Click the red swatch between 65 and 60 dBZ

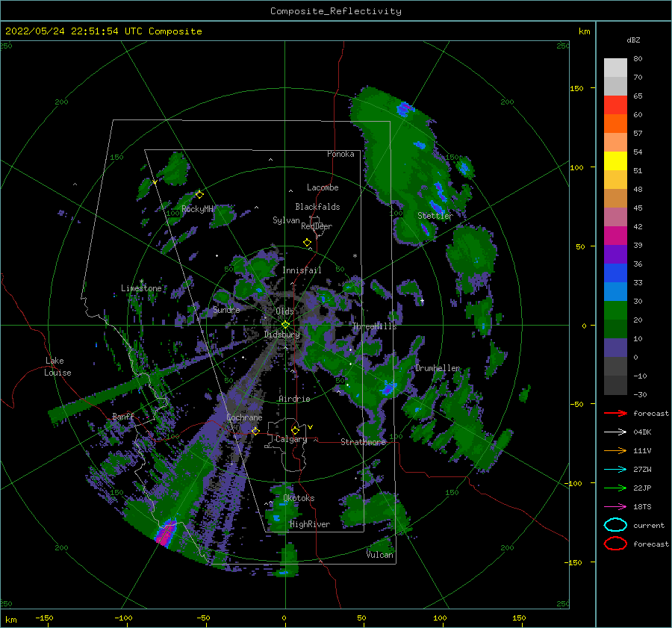pyautogui.click(x=615, y=105)
